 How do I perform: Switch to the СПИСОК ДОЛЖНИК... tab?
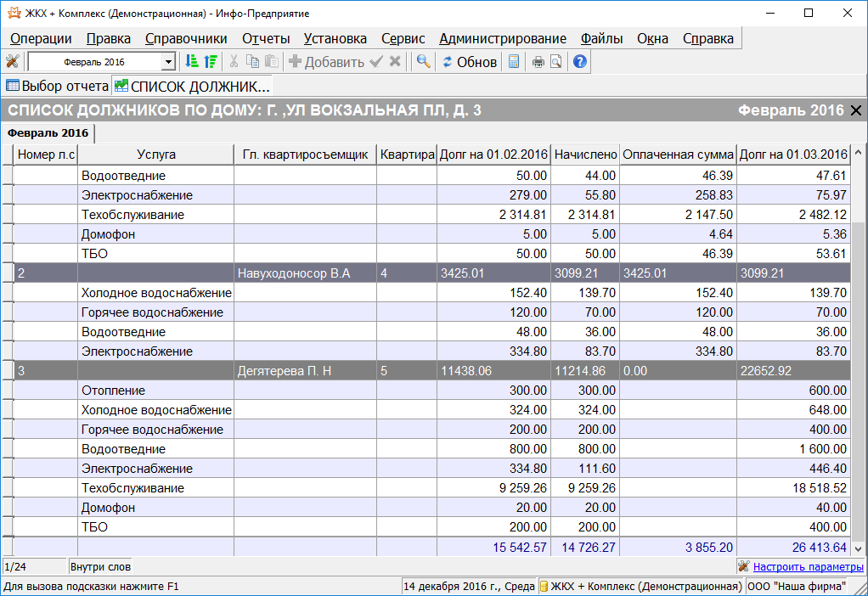point(192,87)
